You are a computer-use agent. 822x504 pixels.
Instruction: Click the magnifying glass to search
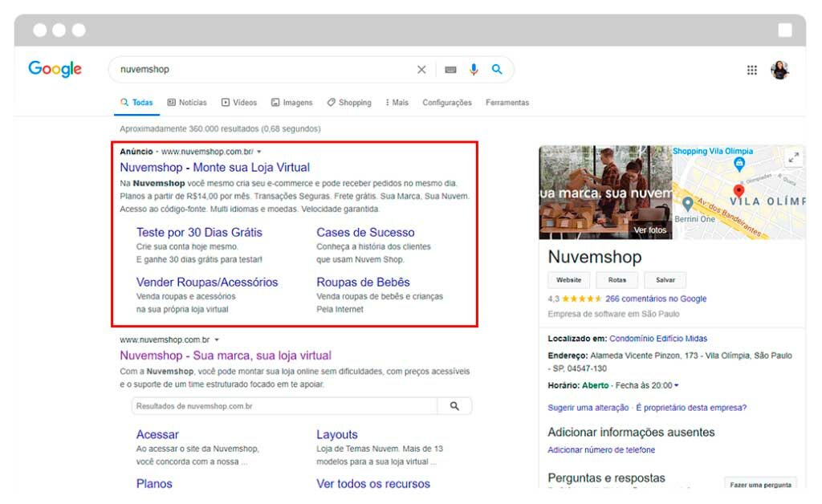498,70
